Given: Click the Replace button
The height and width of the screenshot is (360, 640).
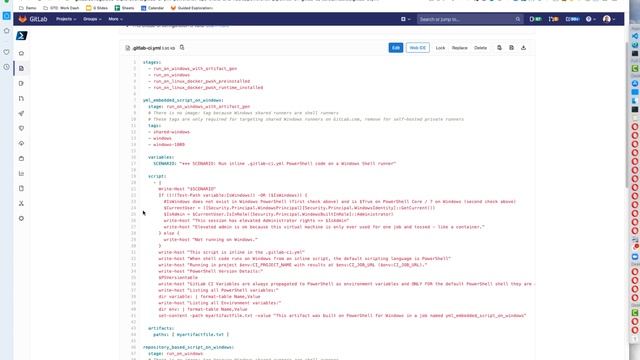Looking at the screenshot, I should 460,48.
